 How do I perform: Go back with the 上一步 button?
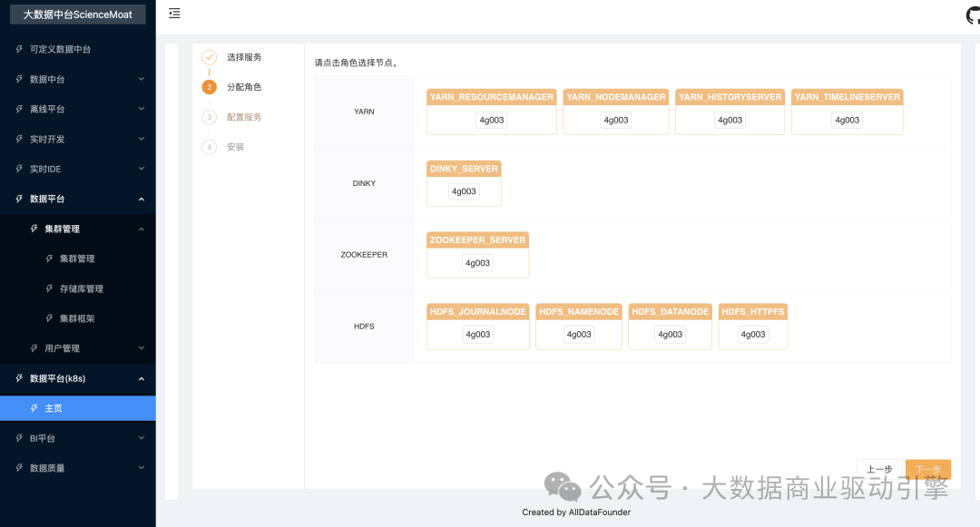pyautogui.click(x=878, y=469)
